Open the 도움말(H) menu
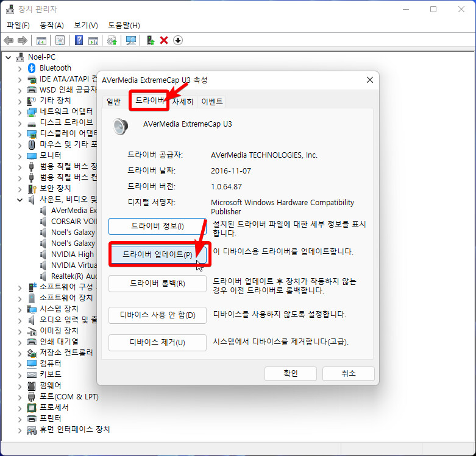Image resolution: width=476 pixels, height=456 pixels. [124, 25]
